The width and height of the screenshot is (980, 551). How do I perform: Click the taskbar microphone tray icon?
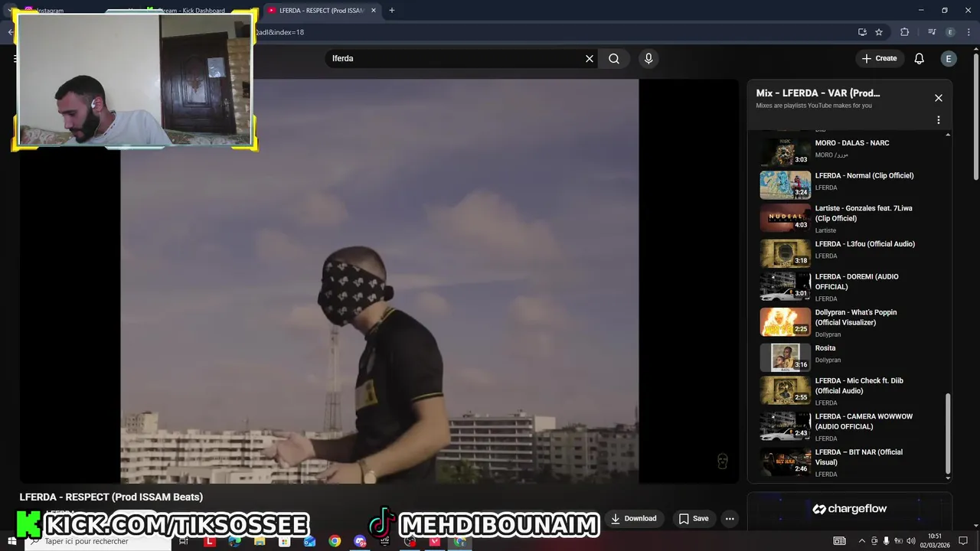pos(886,541)
